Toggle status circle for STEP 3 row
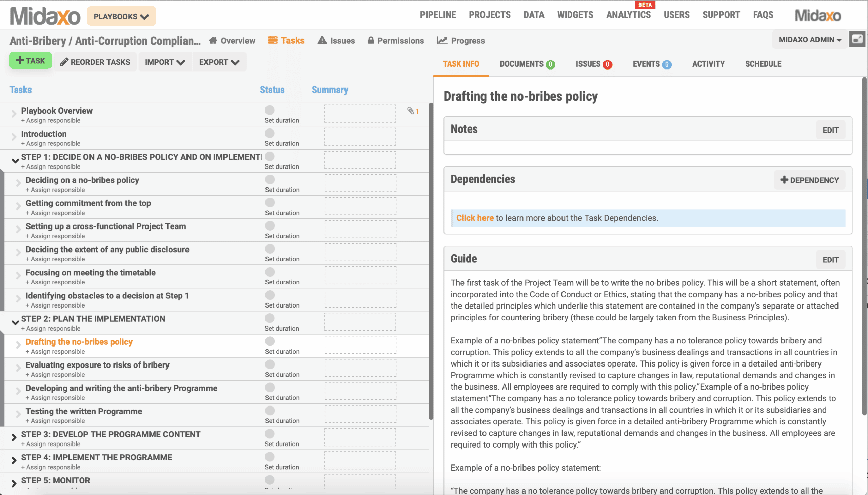 click(x=270, y=434)
